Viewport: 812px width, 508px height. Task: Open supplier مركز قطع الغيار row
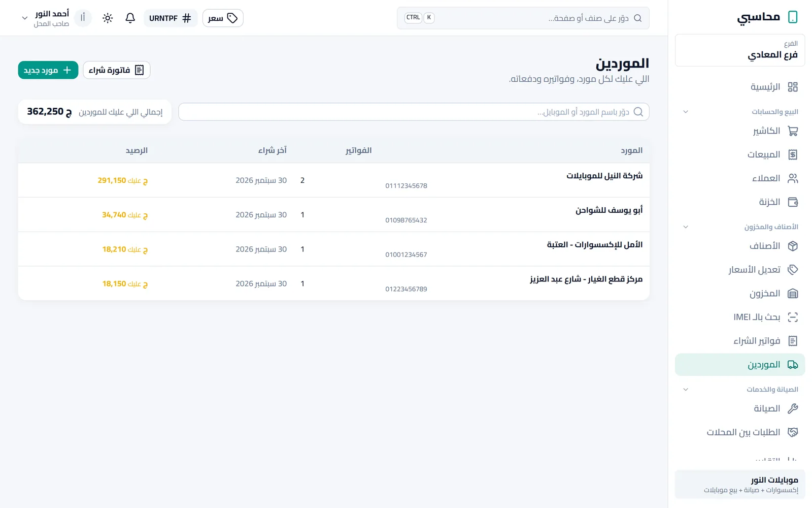(334, 283)
